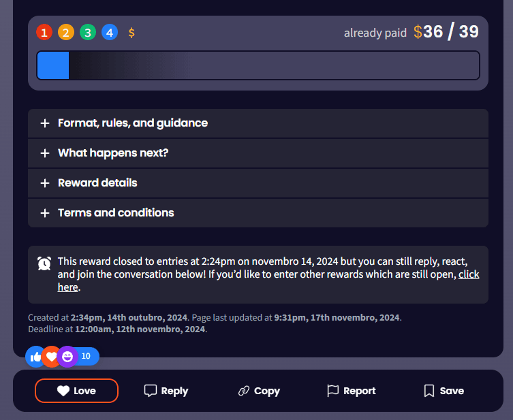Click the orange dollar sign icon
Screen dimensions: 513x420
click(x=131, y=33)
